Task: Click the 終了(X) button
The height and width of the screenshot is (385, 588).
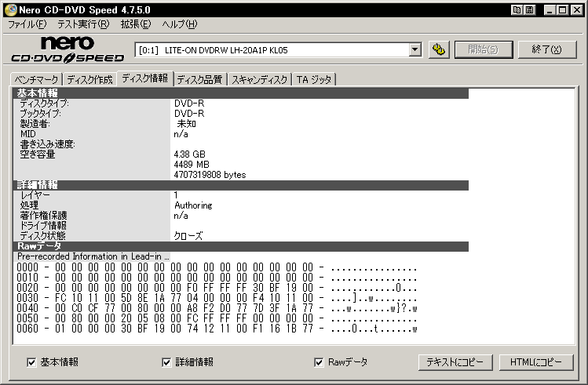Action: (546, 49)
